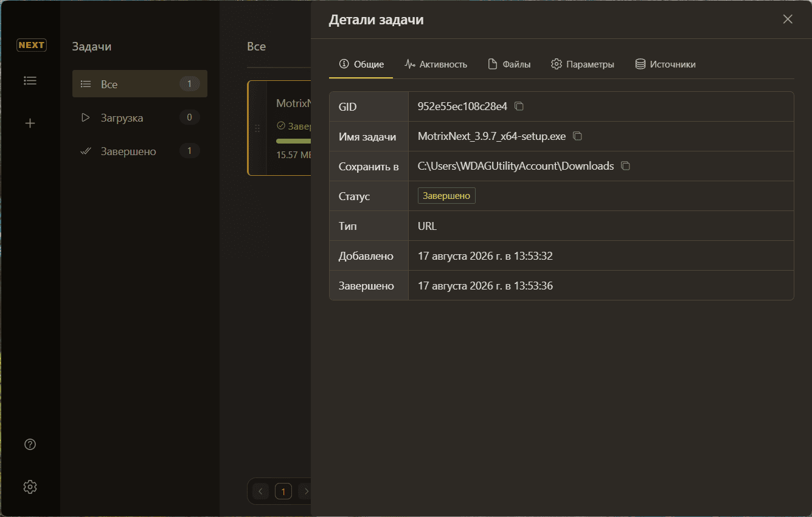
Task: Click the Сохранить в row label
Action: point(369,166)
